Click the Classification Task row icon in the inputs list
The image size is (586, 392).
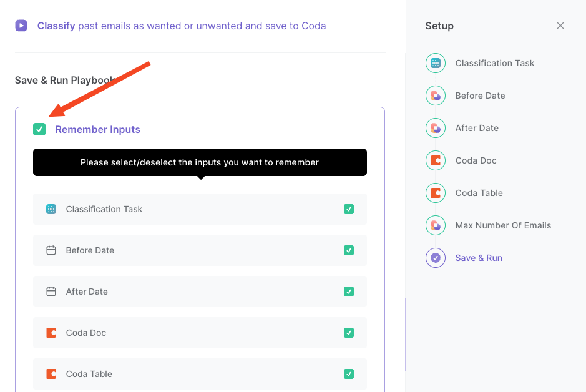pos(51,209)
